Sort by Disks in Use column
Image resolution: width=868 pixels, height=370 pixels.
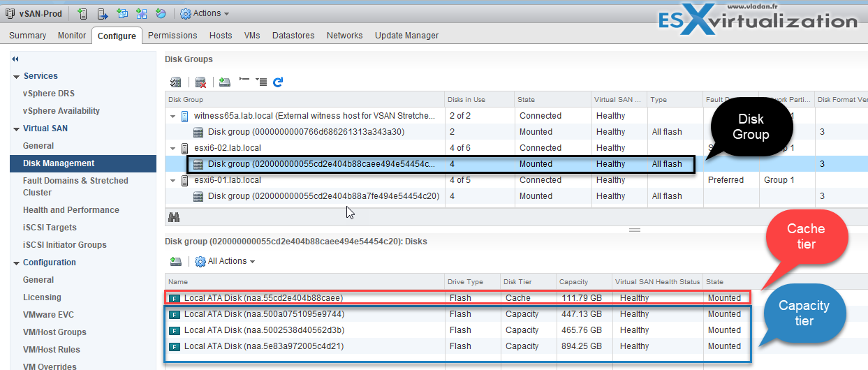480,100
